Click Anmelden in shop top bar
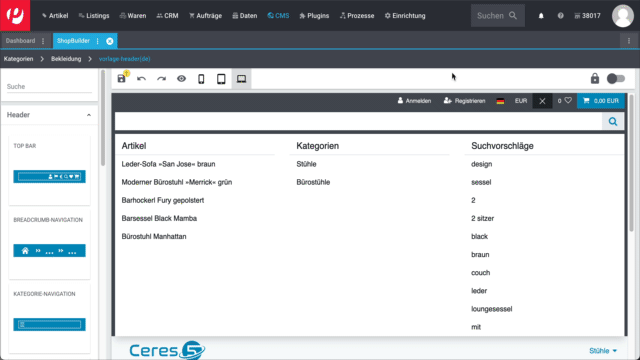 414,101
